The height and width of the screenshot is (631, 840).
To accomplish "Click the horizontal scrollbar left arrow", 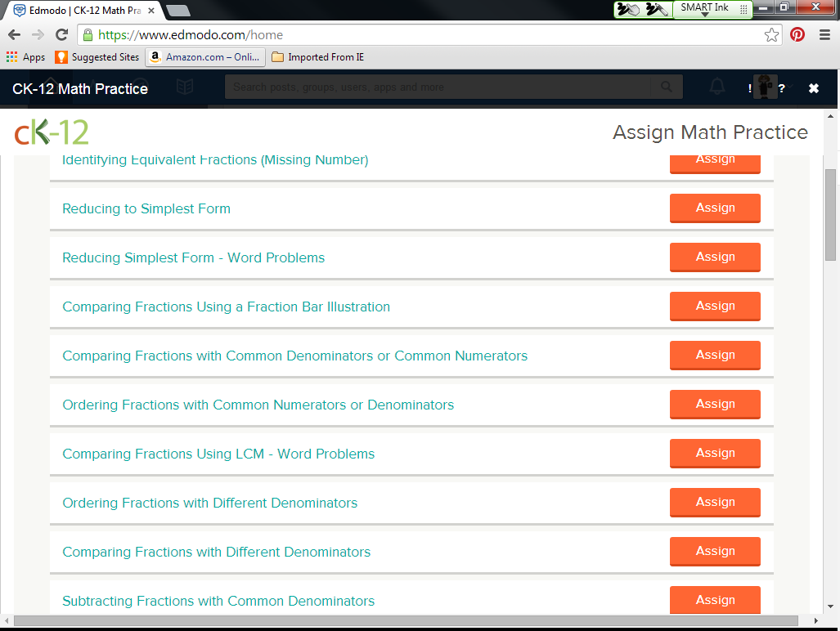I will (7, 621).
